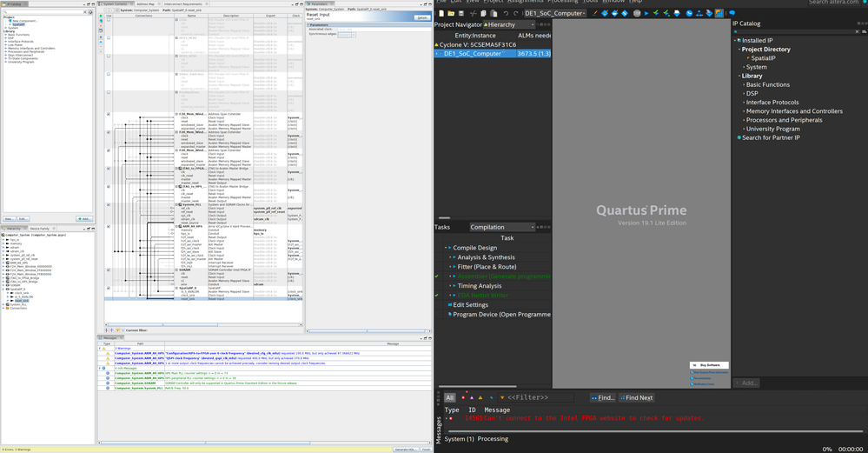
Task: Open the DE1_SoC_Computer revision dropdown
Action: pyautogui.click(x=554, y=13)
